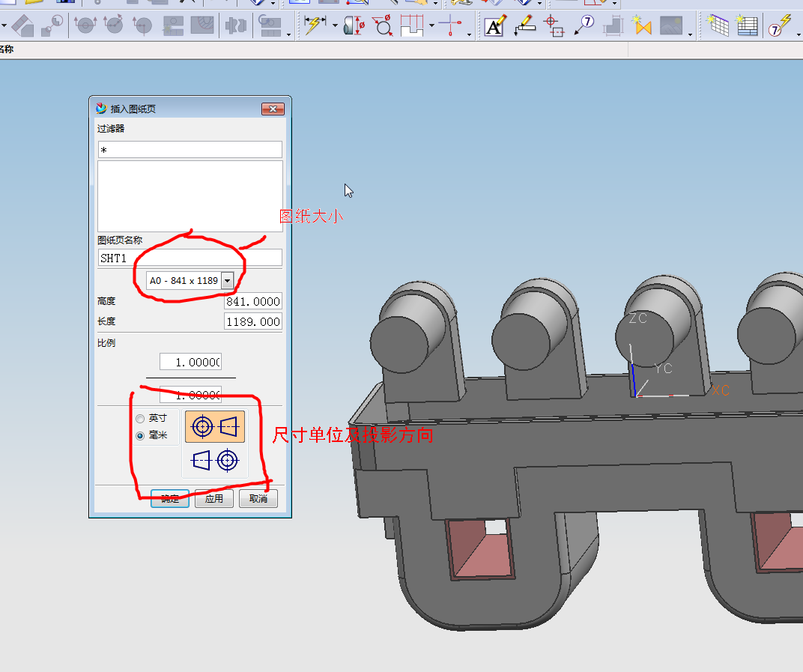Click the greyed Broken View icon
Viewport: 803px width, 672px height.
(236, 25)
